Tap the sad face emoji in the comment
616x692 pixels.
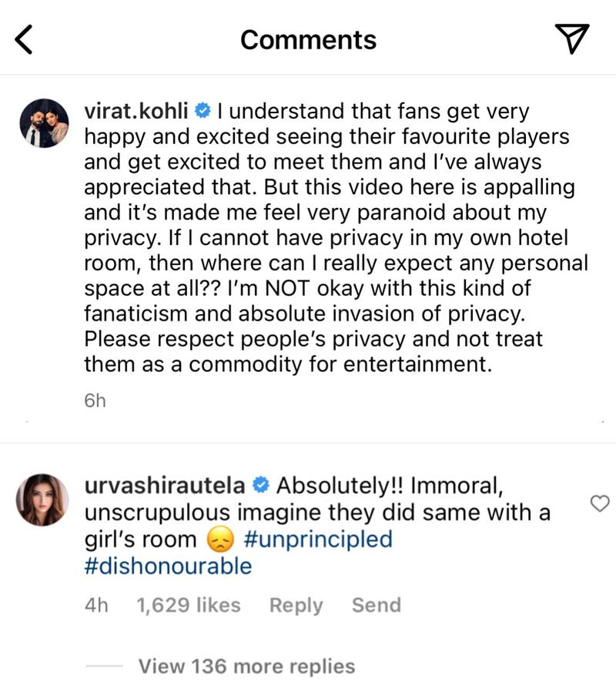point(223,539)
